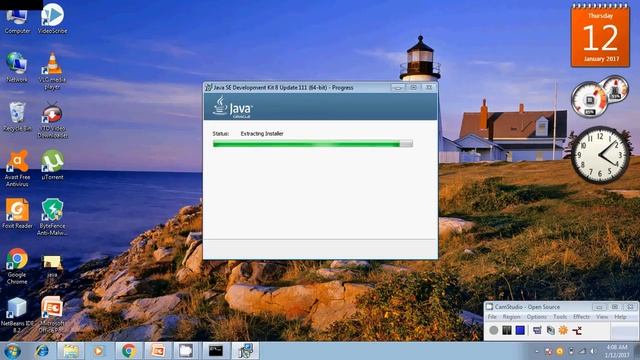
Task: Close the Java installer window
Action: point(429,87)
